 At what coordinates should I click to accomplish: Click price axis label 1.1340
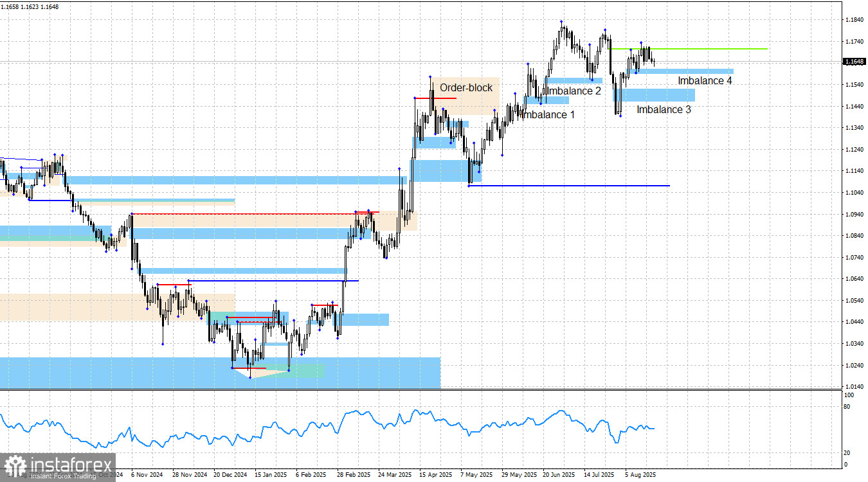(854, 128)
